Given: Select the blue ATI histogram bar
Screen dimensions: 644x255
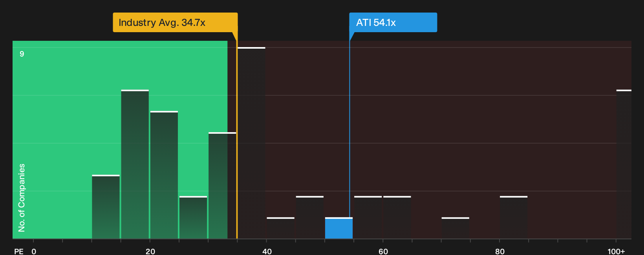Looking at the screenshot, I should [x=339, y=228].
